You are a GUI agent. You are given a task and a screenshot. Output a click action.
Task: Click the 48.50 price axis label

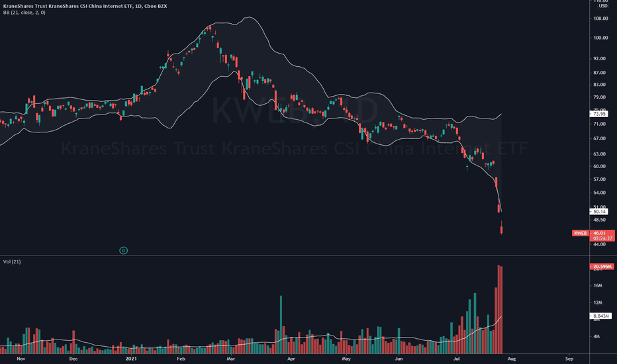pyautogui.click(x=600, y=220)
